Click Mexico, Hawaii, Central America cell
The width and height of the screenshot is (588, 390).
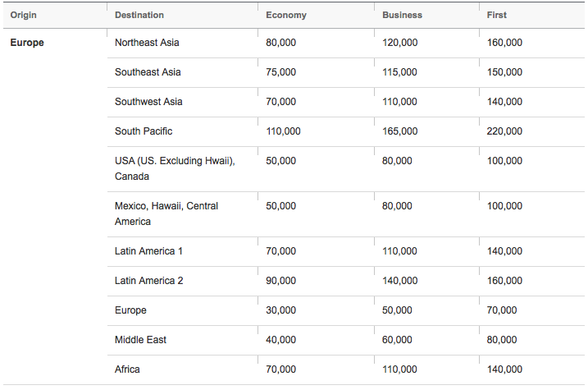click(166, 213)
